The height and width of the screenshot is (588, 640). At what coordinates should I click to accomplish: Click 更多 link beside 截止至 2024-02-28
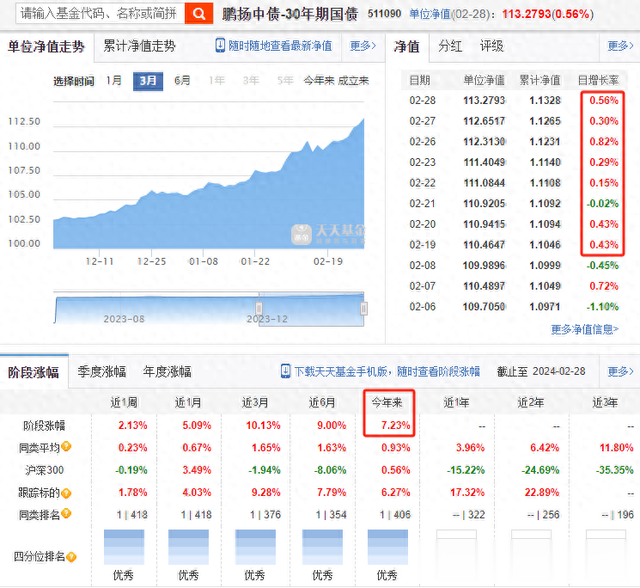coord(620,371)
